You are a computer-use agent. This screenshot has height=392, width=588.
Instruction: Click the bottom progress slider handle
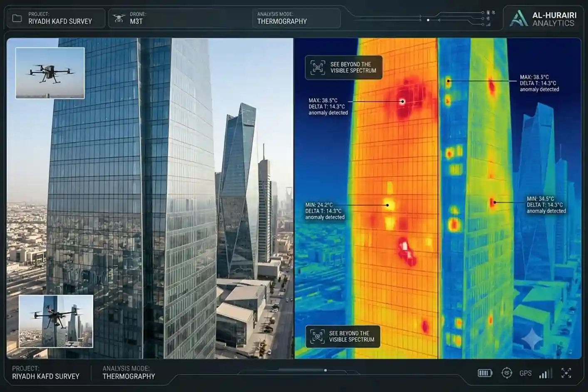325,370
